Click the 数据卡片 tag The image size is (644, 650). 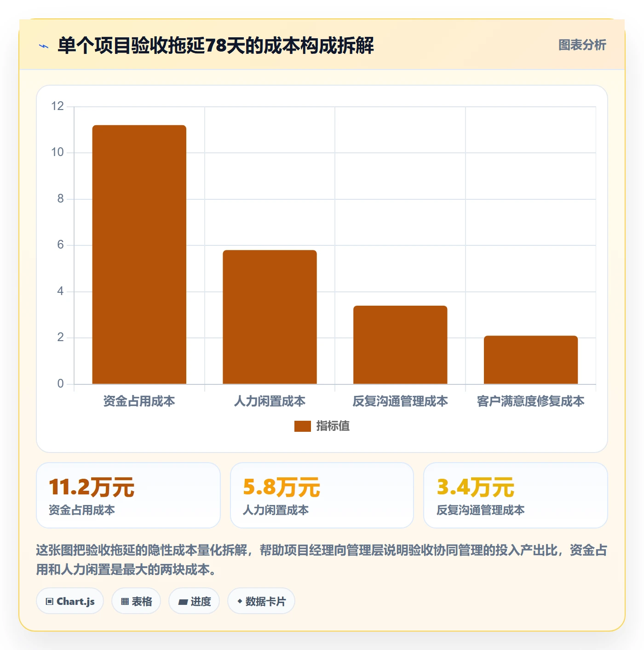261,601
